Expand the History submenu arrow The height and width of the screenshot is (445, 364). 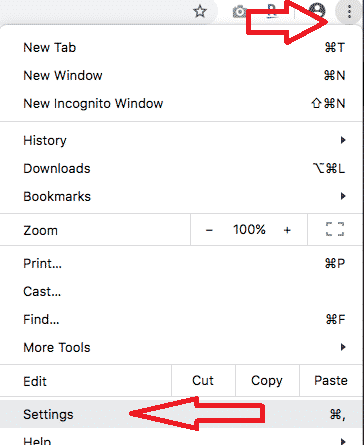pos(343,140)
